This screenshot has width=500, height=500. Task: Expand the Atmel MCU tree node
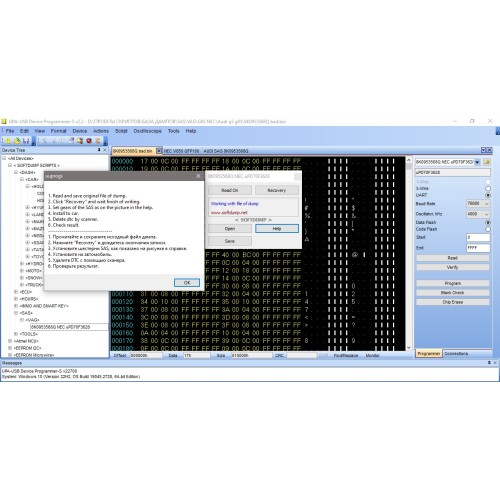10,341
